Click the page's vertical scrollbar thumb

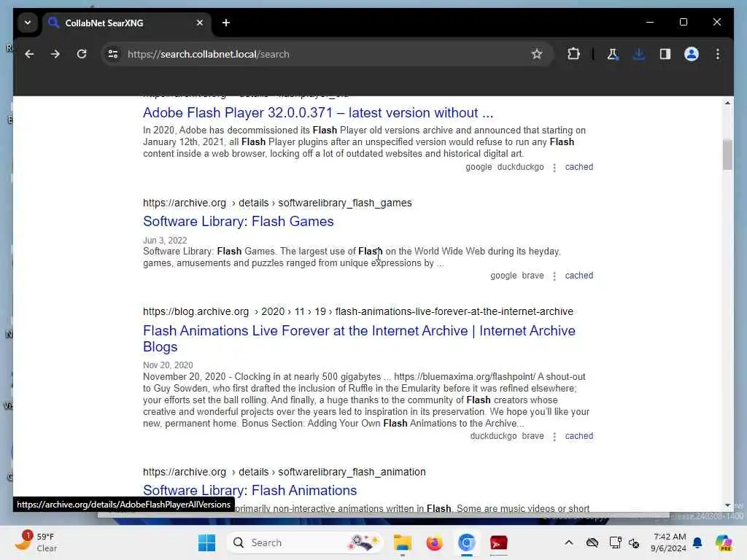tap(727, 155)
